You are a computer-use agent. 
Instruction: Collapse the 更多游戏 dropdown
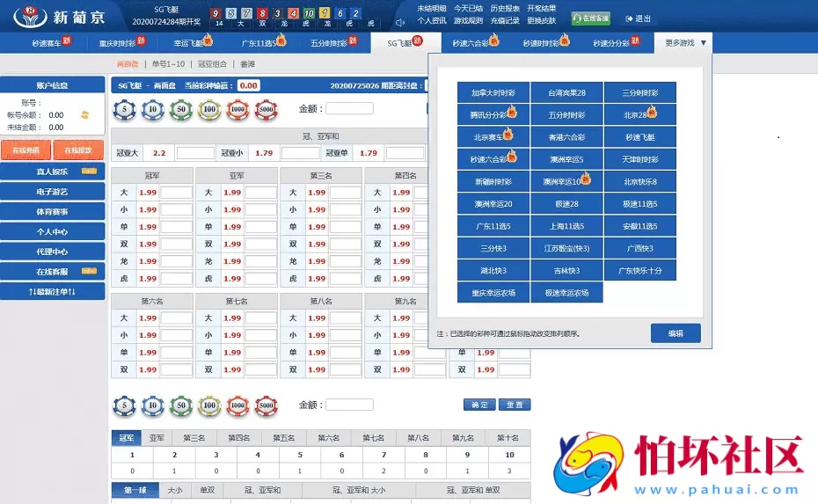(685, 42)
